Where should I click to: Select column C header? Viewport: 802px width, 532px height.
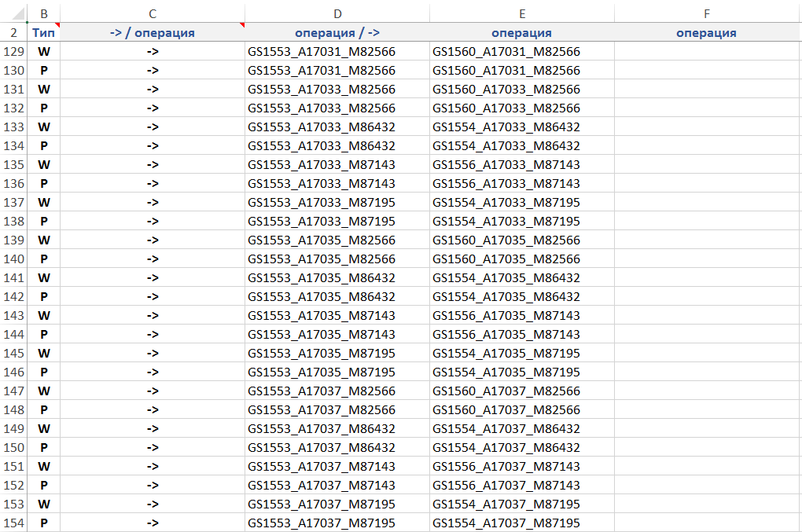[x=152, y=13]
